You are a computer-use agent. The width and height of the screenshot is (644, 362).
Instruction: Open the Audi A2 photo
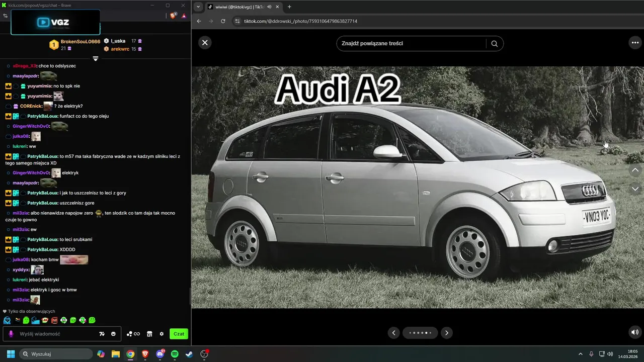(x=418, y=187)
